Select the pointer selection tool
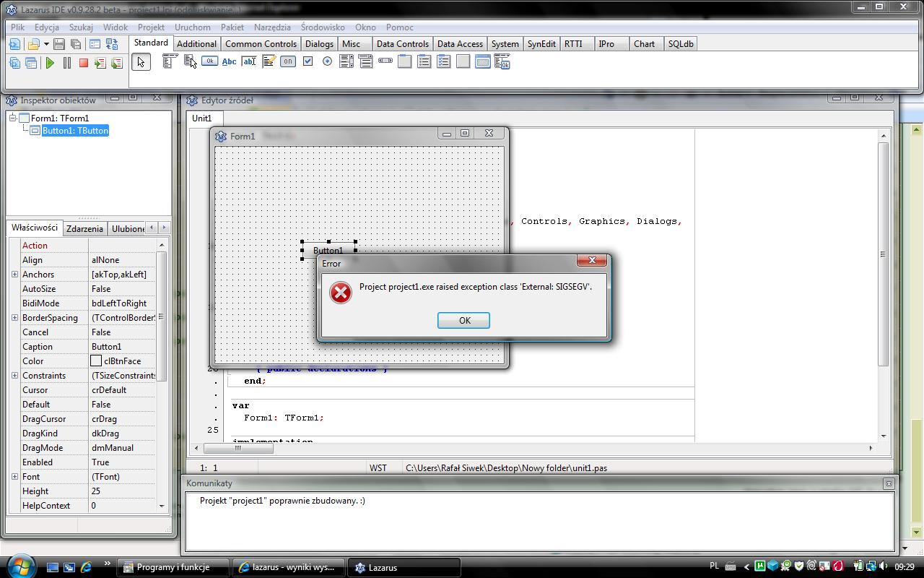924x578 pixels. tap(141, 62)
